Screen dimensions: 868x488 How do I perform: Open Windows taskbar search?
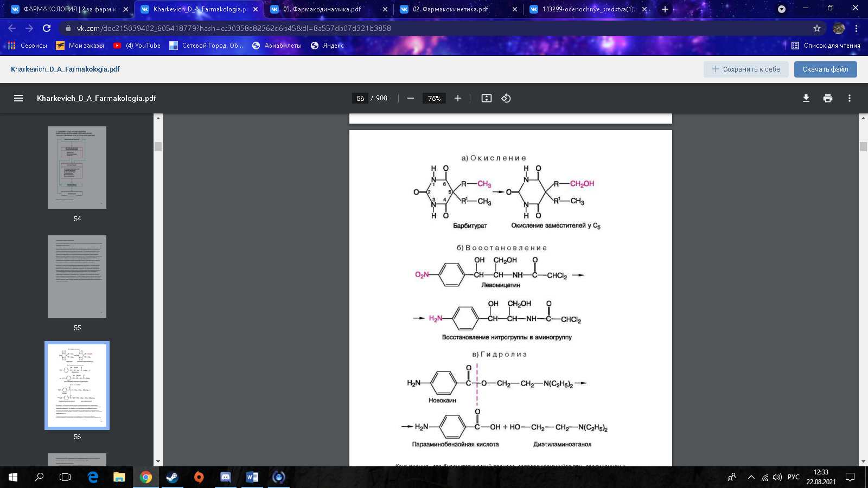click(39, 477)
